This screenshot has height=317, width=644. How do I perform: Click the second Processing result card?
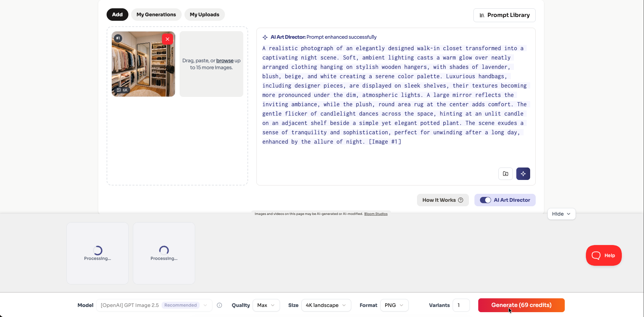pos(164,253)
